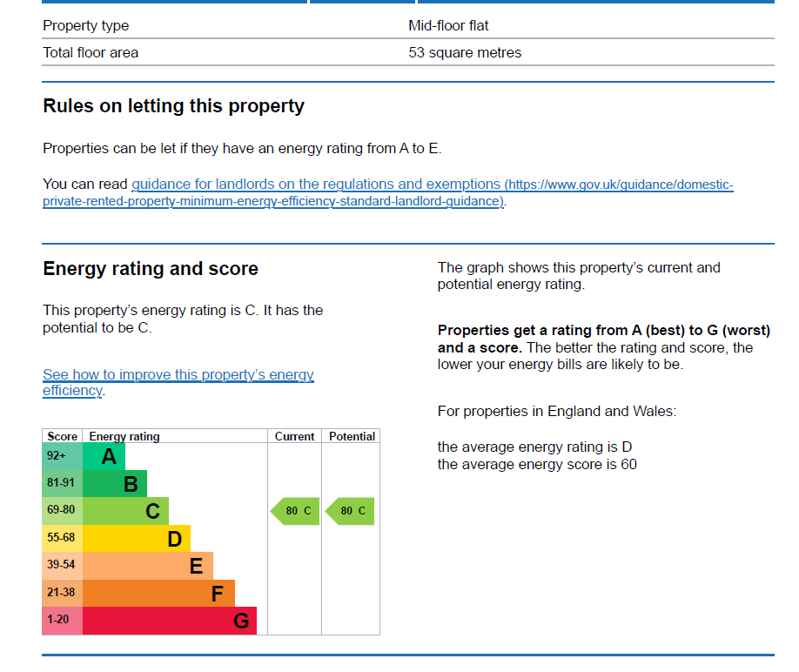Click the Energy rating and score heading
799x672 pixels.
coord(151,268)
